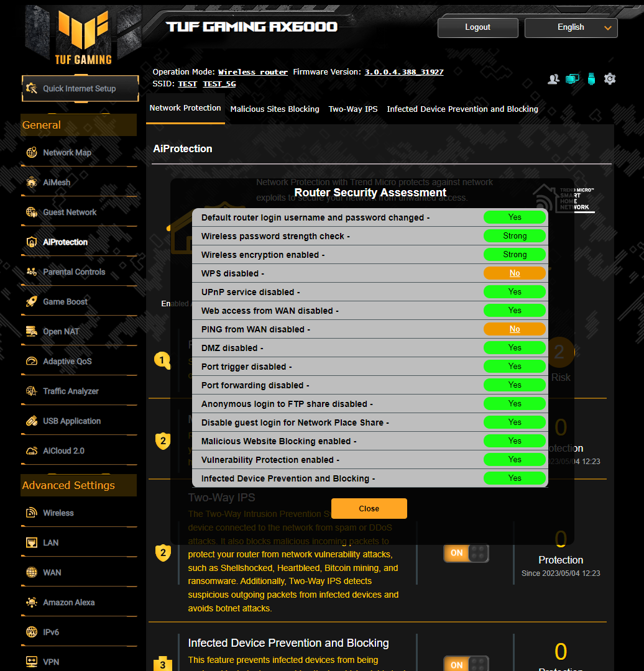Click 'Web access from WAN disabled' row text
The width and height of the screenshot is (644, 671).
[270, 311]
